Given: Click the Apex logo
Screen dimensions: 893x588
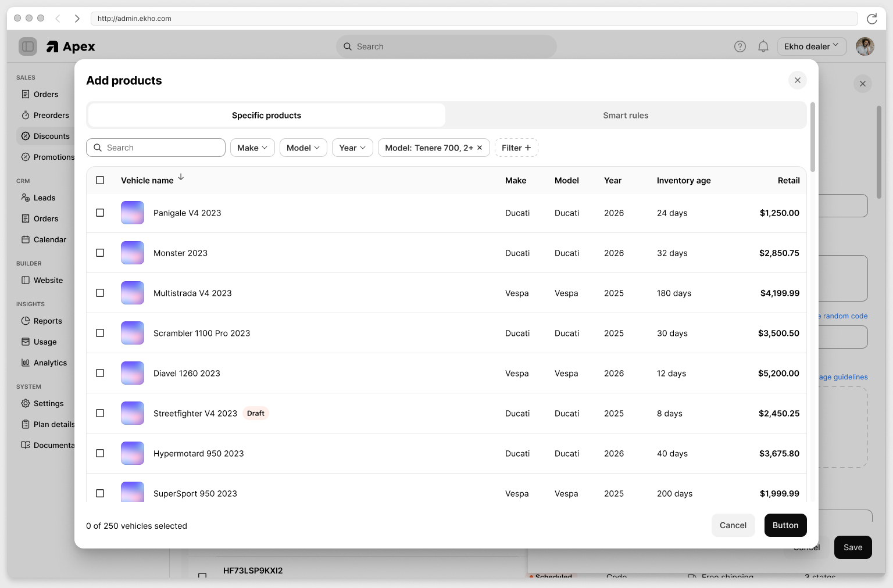Looking at the screenshot, I should coord(70,46).
